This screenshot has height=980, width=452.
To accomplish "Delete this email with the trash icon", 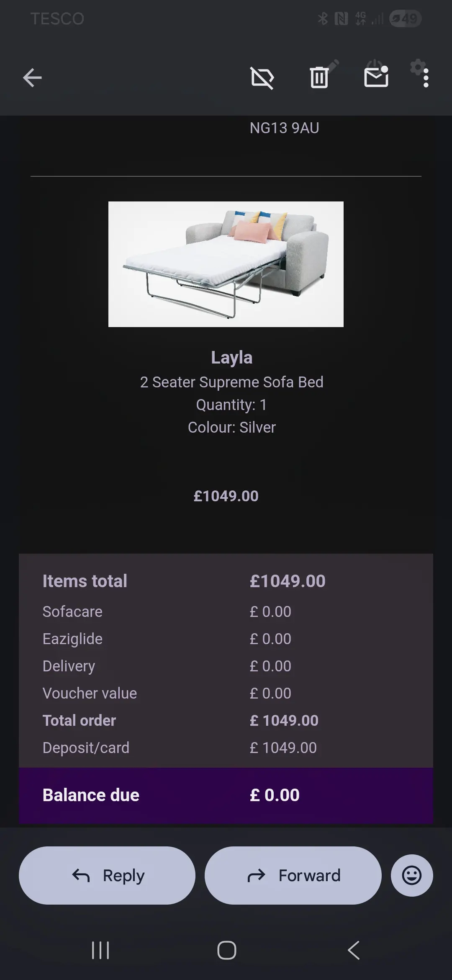I will pos(319,78).
